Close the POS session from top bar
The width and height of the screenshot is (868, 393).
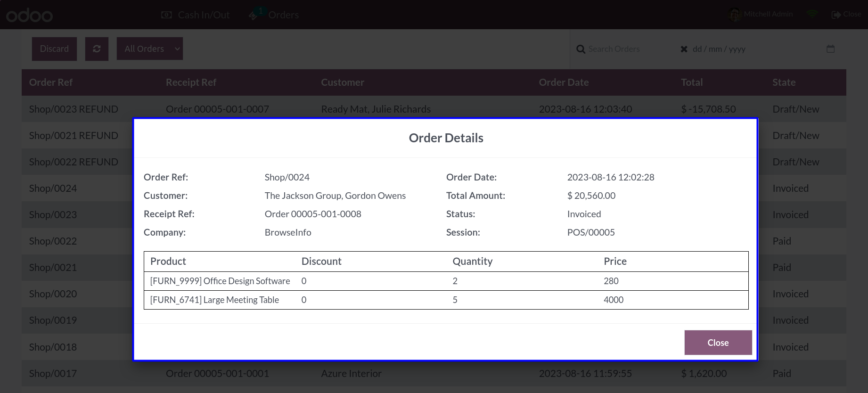[846, 15]
